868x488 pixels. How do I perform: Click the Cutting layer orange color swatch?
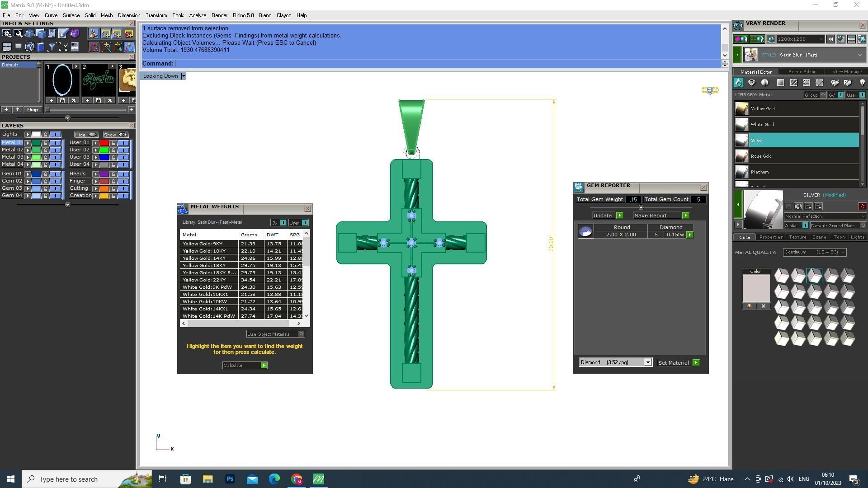coord(104,188)
